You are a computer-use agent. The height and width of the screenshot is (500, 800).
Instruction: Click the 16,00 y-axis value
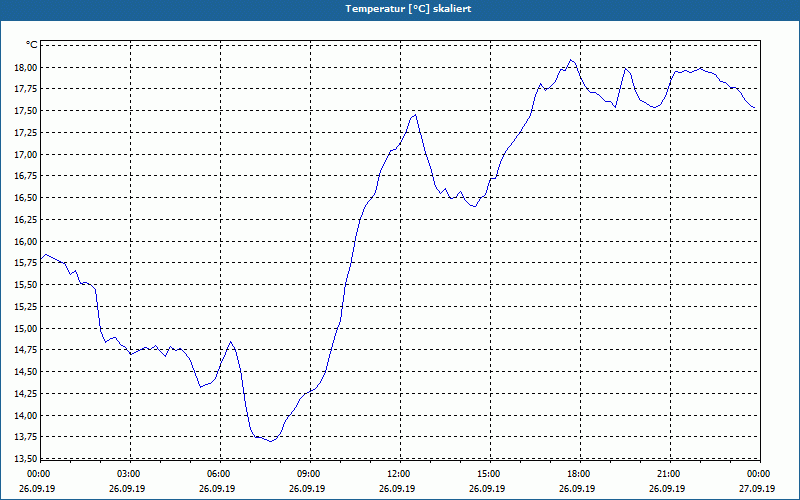coord(28,241)
